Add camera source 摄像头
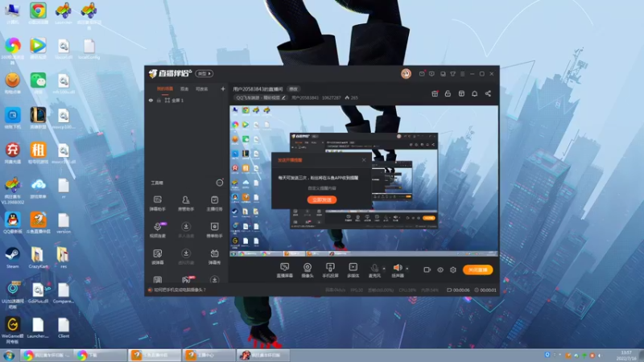 [x=308, y=270]
